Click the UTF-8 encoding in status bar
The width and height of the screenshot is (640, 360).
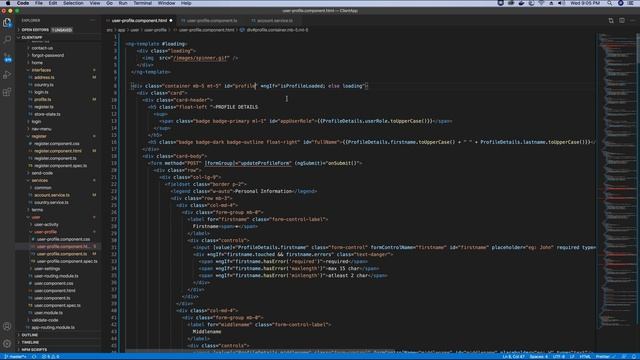click(559, 357)
